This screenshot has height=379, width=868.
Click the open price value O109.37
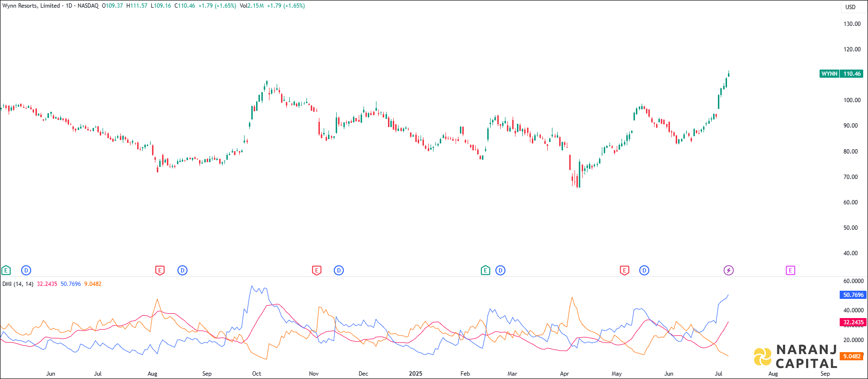point(112,6)
